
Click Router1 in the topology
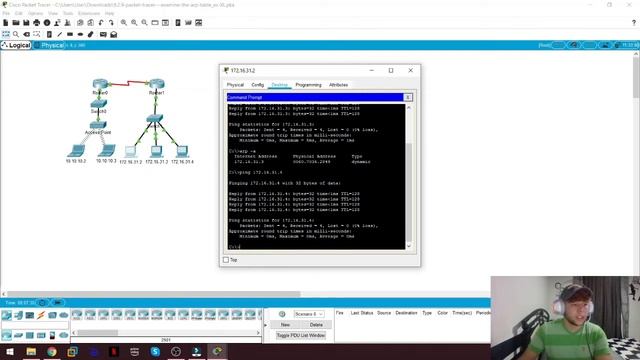tap(156, 84)
